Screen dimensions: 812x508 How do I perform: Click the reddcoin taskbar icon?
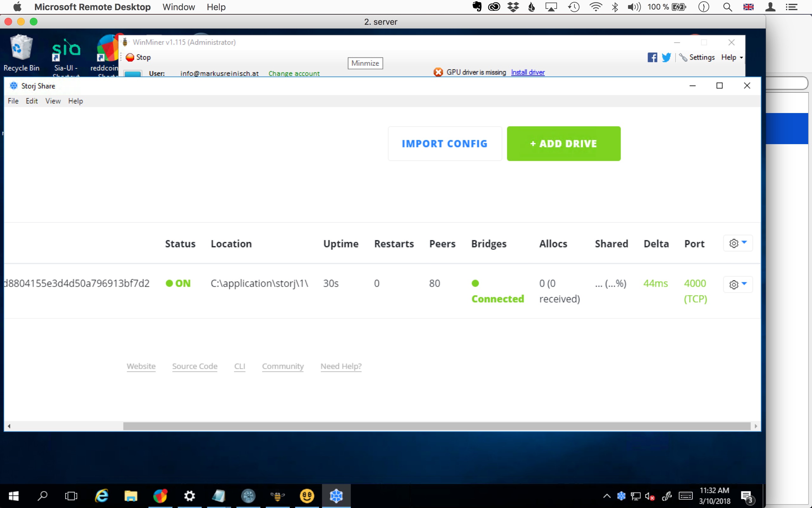160,496
